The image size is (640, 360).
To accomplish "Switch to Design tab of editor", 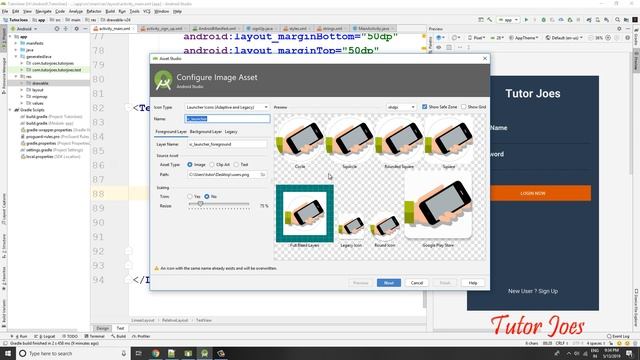I will (x=102, y=328).
